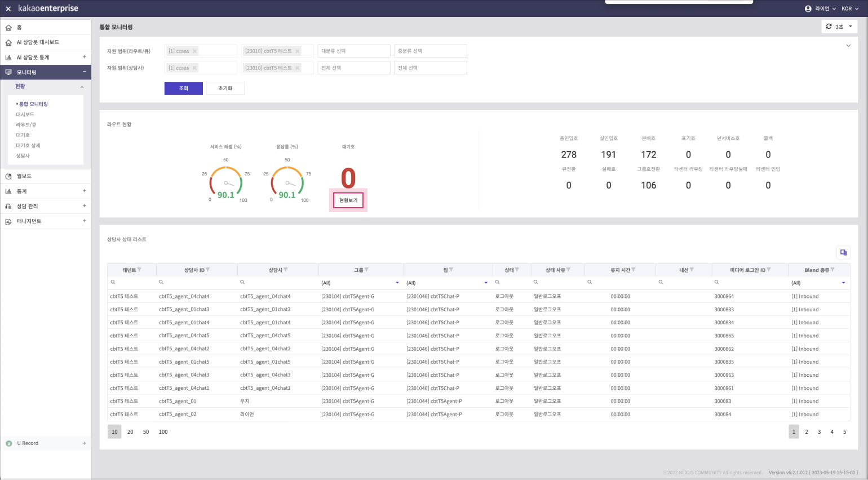The height and width of the screenshot is (480, 868).
Task: Click the 상담 관리 headset icon
Action: coord(8,206)
